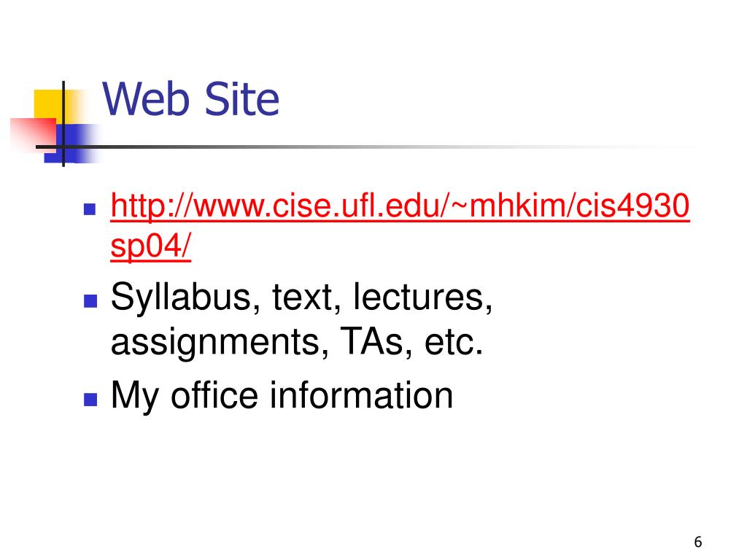Click the yellow square in the title decoration

pos(50,106)
